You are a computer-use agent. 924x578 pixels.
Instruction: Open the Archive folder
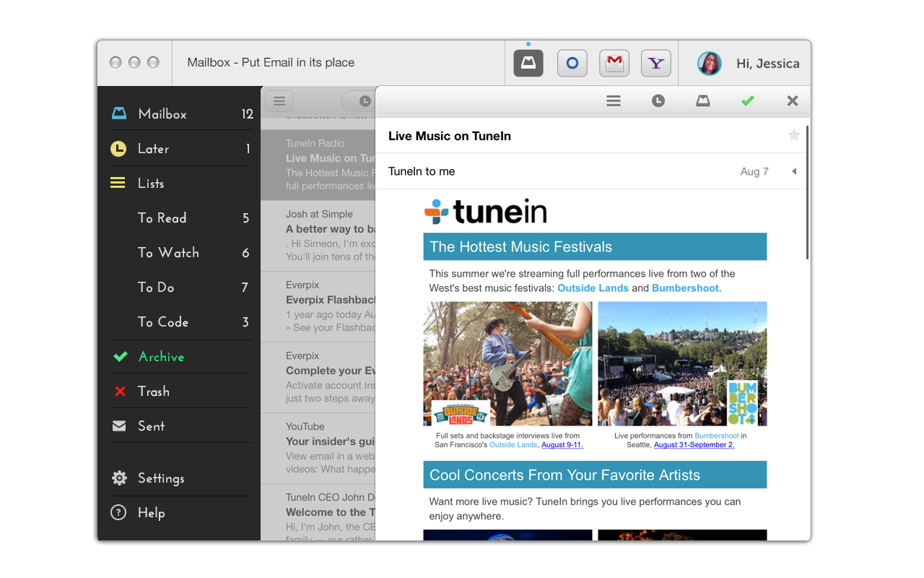[x=181, y=357]
